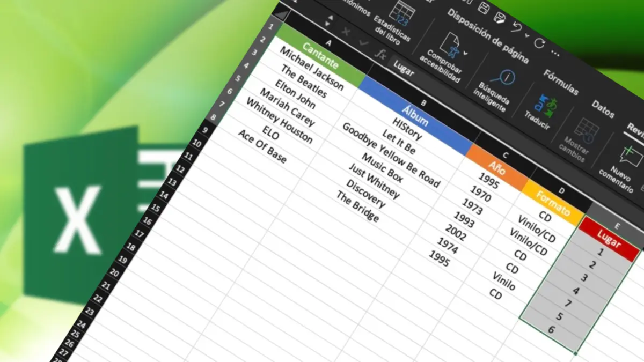The height and width of the screenshot is (362, 644).
Task: Click the Mostrar cambios icon
Action: coord(583,130)
